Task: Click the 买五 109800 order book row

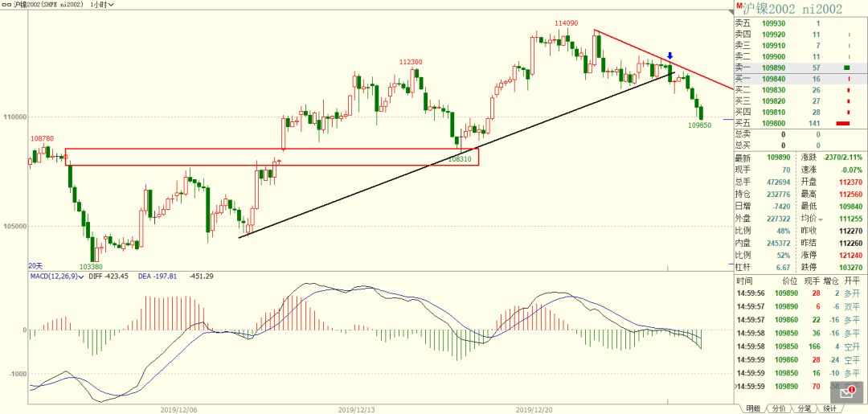Action: [800, 124]
